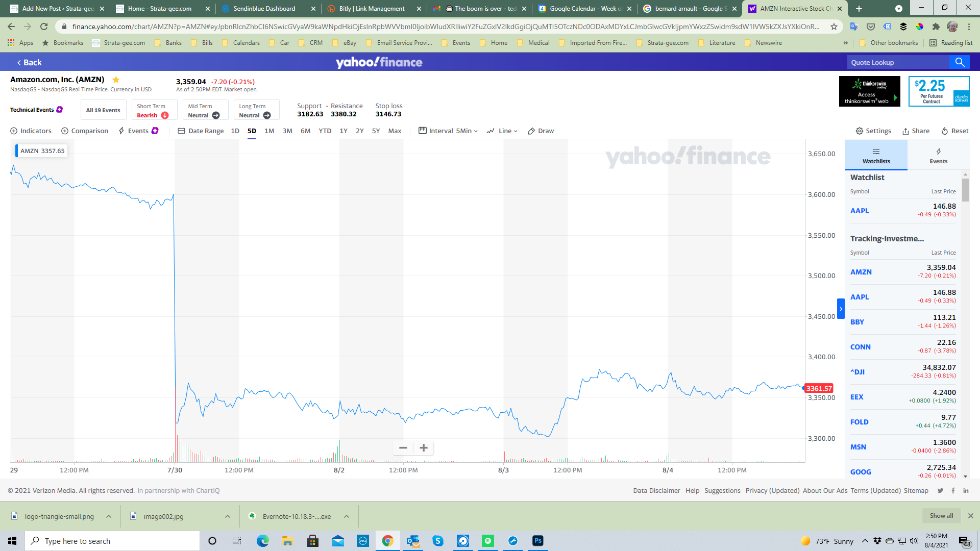Reload the page in Chrome
980x551 pixels.
pos(44,27)
